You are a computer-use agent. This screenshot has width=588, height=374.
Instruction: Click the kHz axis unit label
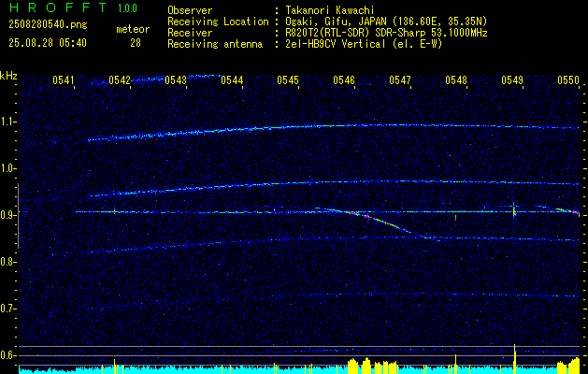[x=8, y=76]
